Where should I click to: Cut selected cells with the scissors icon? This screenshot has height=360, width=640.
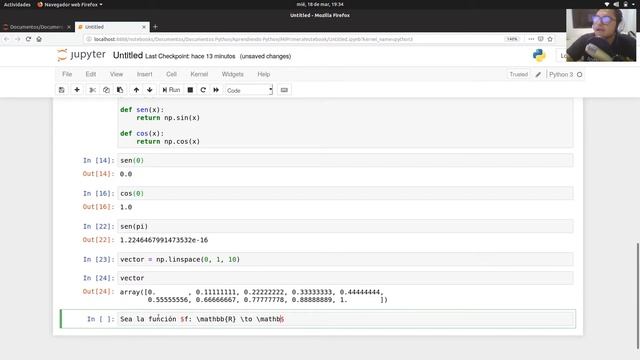click(x=93, y=90)
